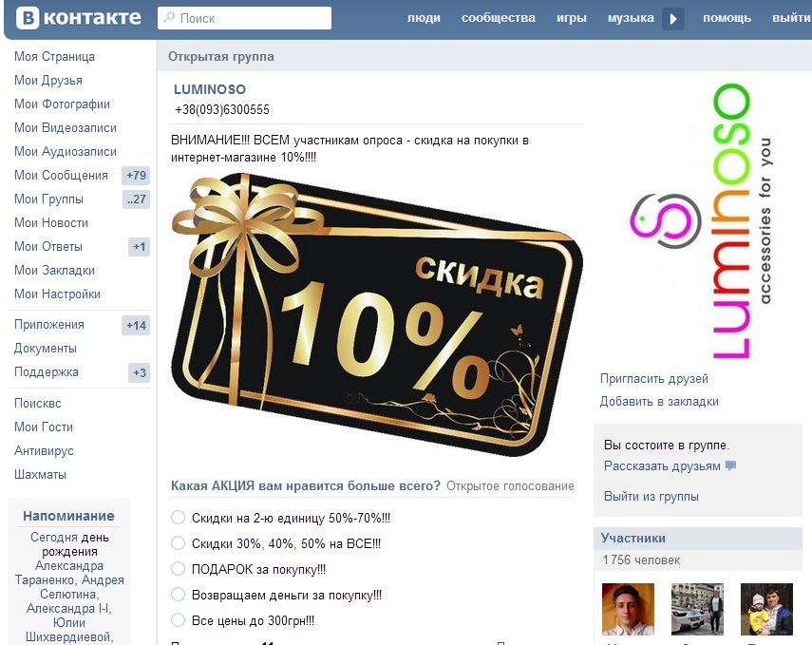Click the music play button in header
This screenshot has height=645, width=812.
coord(673,19)
